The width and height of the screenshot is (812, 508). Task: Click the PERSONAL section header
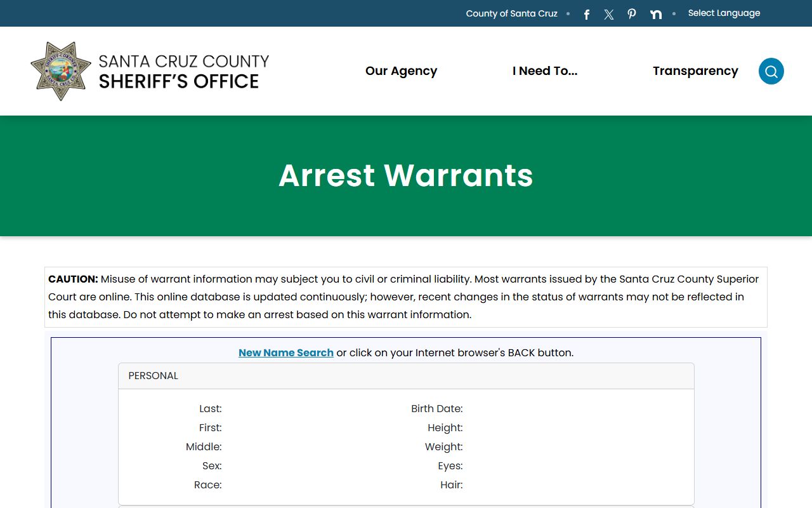pyautogui.click(x=406, y=376)
